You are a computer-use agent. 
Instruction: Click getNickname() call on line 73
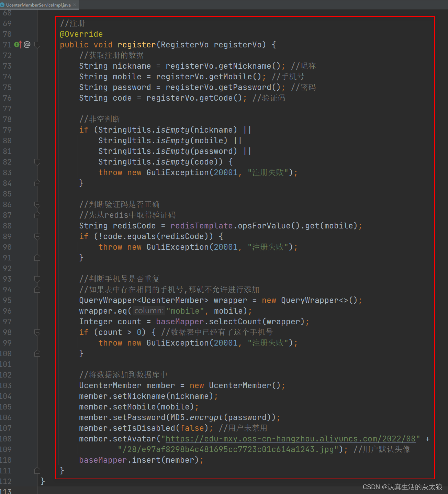(247, 66)
